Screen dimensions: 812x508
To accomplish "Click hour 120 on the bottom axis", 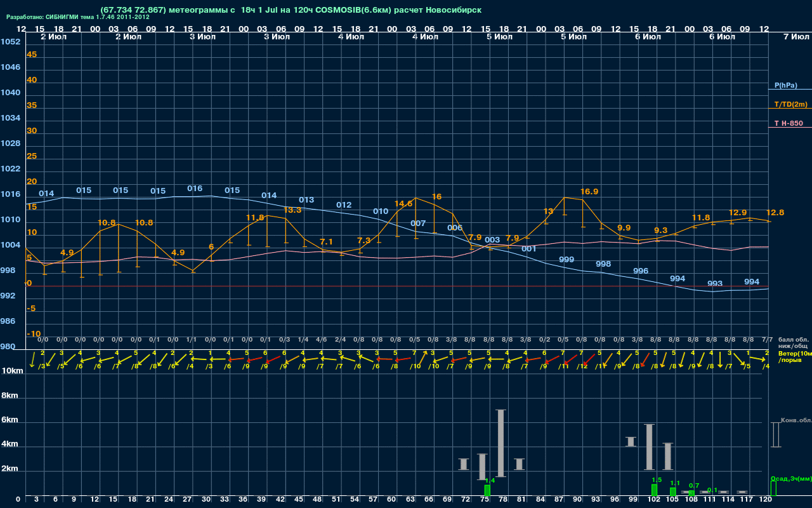I will pos(765,500).
